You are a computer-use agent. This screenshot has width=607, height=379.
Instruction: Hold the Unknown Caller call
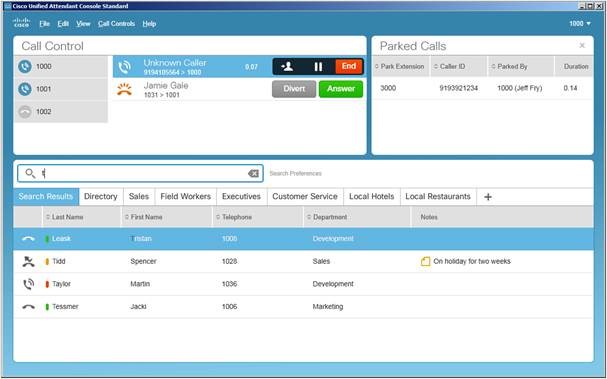(318, 67)
